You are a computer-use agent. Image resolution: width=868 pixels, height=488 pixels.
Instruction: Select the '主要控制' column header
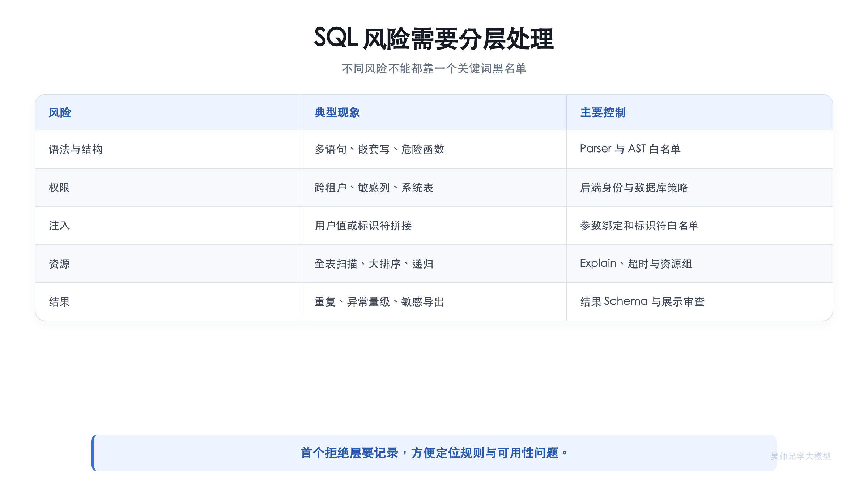(699, 112)
